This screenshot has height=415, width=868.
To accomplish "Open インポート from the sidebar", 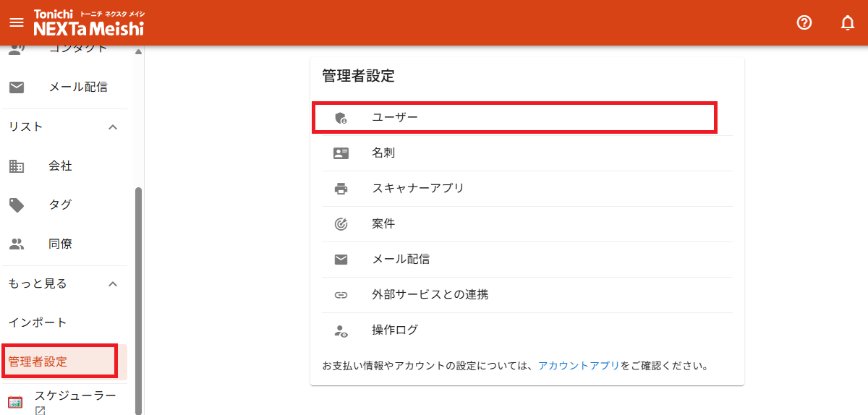I will click(x=38, y=322).
